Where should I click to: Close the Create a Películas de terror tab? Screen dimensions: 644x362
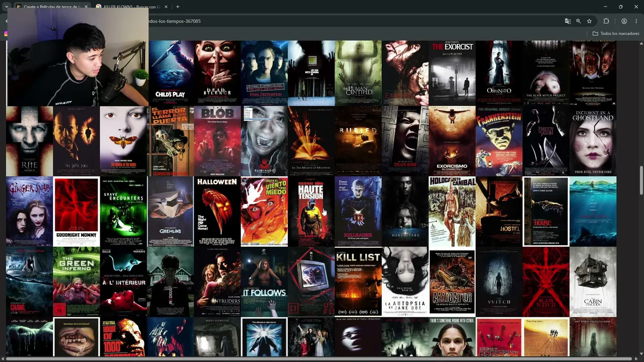click(x=86, y=7)
